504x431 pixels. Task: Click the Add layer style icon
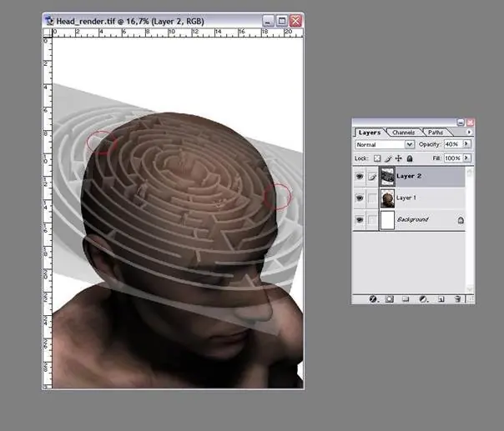(373, 298)
